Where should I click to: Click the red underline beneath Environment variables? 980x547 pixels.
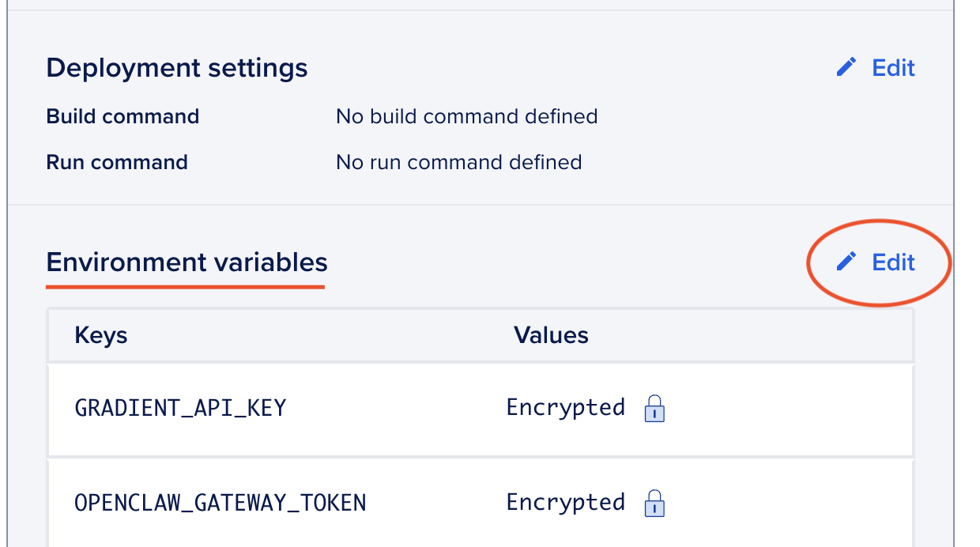[186, 286]
